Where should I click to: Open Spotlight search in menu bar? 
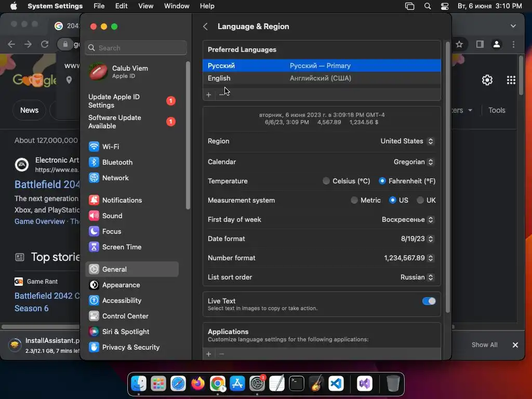428,6
